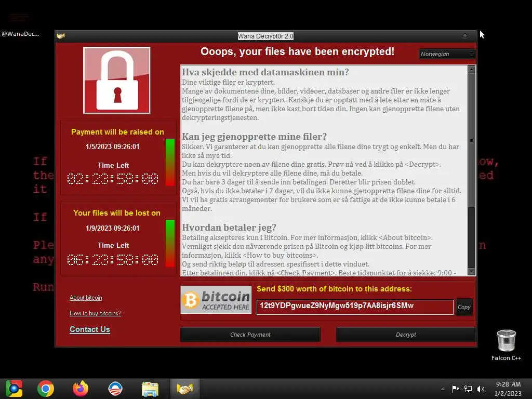The image size is (532, 399).
Task: Click the Wana Decrypt0r 2.0 title text
Action: (x=265, y=36)
